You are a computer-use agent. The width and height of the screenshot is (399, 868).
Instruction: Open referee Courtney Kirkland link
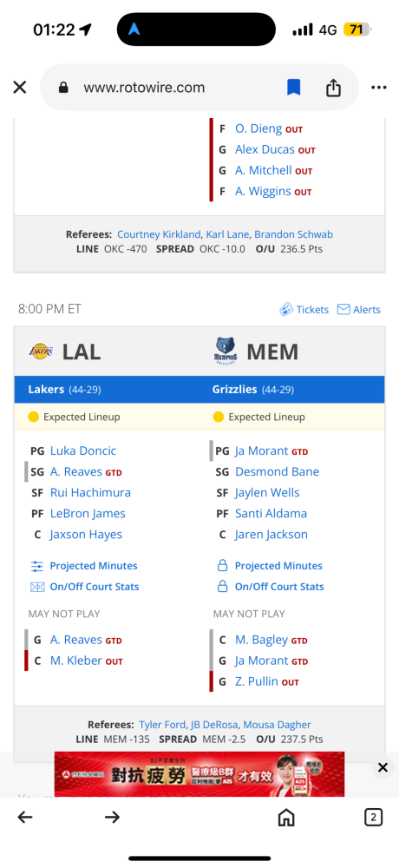(159, 234)
